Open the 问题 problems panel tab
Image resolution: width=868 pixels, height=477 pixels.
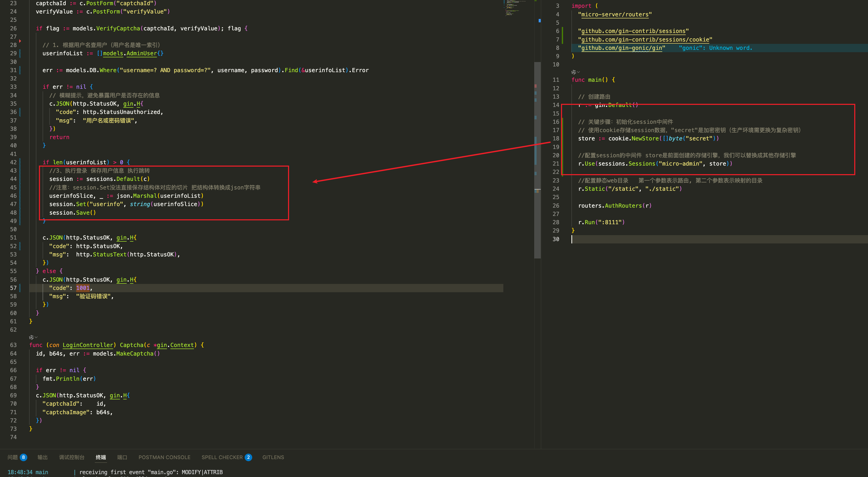[x=12, y=457]
